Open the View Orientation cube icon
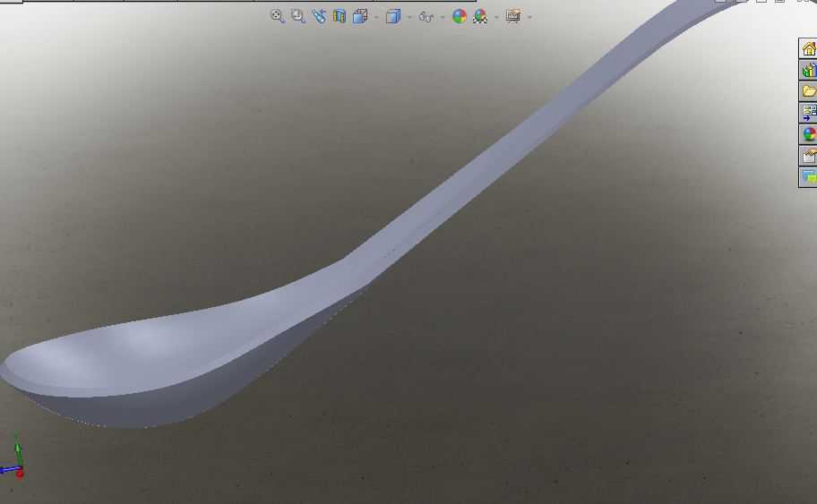Viewport: 817px width, 504px height. click(x=360, y=16)
